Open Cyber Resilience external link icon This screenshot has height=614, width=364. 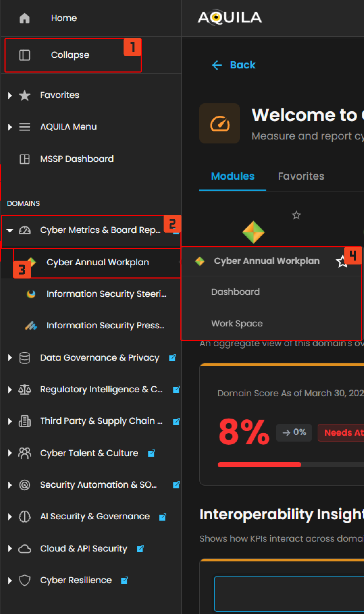pyautogui.click(x=124, y=581)
